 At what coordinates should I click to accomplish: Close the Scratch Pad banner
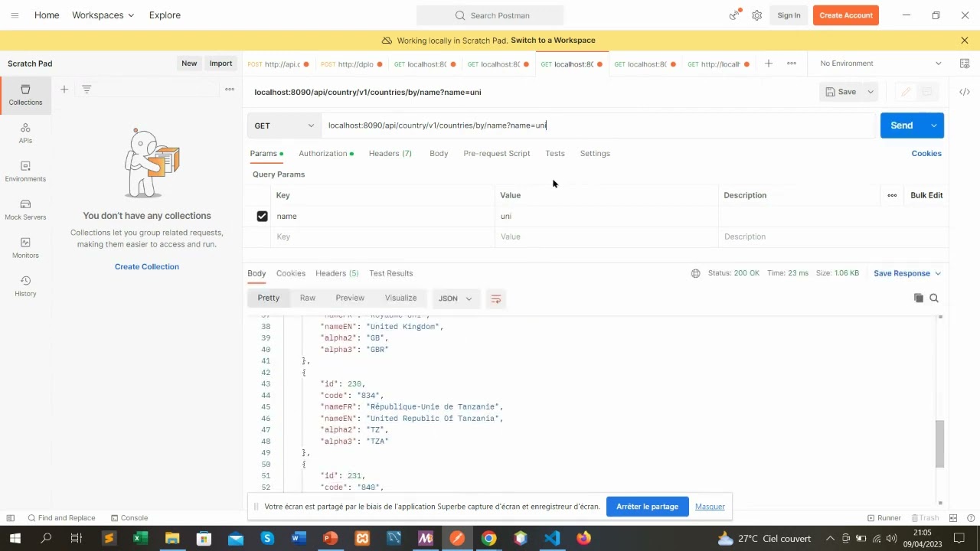(x=965, y=40)
